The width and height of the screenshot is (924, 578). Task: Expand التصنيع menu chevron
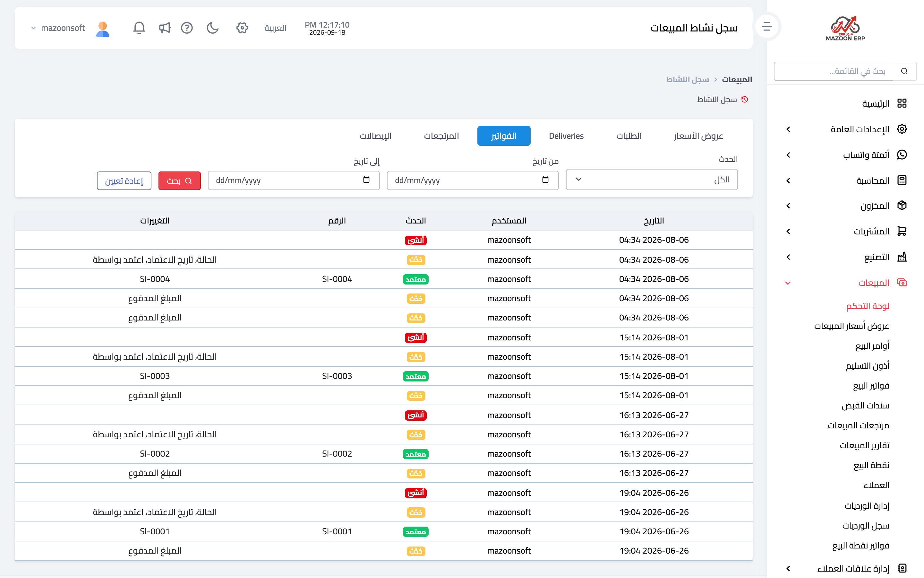pyautogui.click(x=789, y=257)
